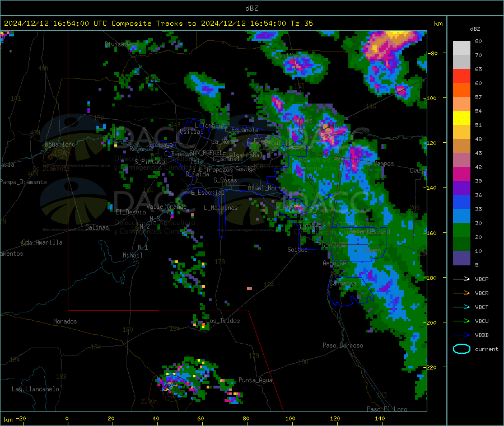This screenshot has height=426, width=504.
Task: Click the 'current' legend label
Action: point(487,349)
